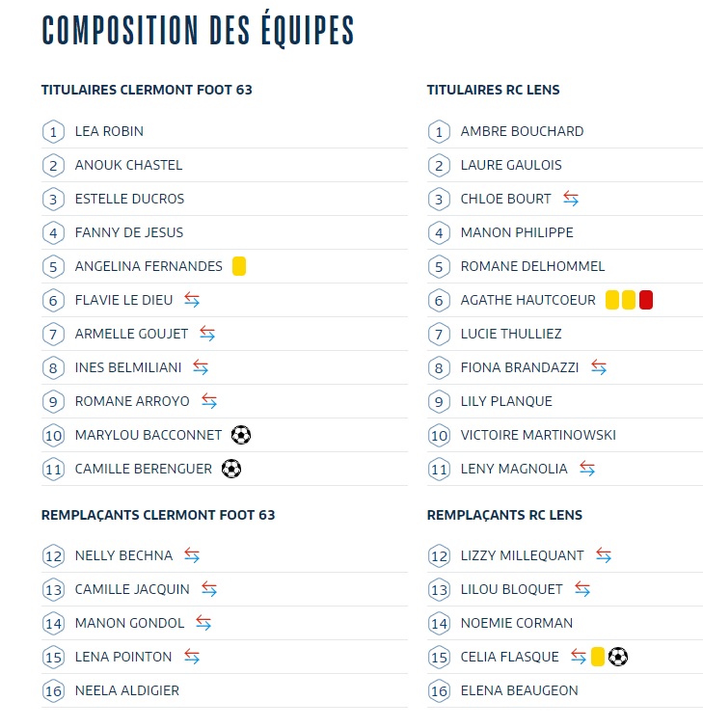Click soccer ball icon beside Camille Berenguer
The width and height of the screenshot is (703, 728).
231,469
